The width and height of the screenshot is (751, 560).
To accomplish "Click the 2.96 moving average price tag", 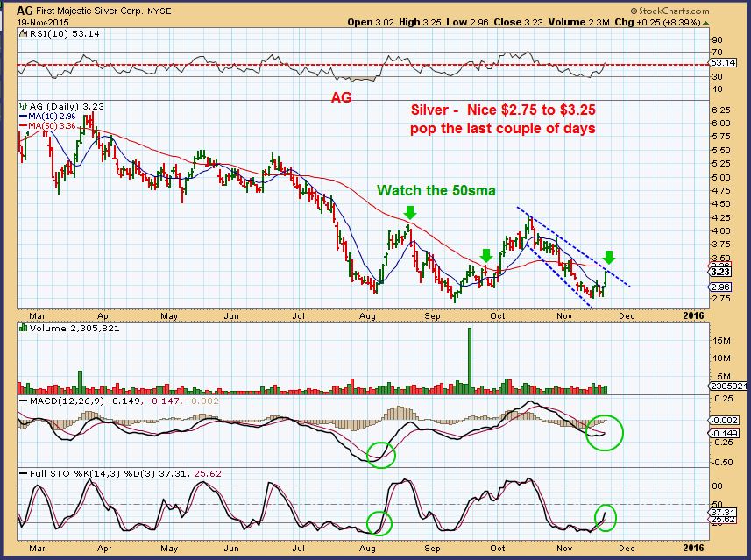I will [720, 287].
